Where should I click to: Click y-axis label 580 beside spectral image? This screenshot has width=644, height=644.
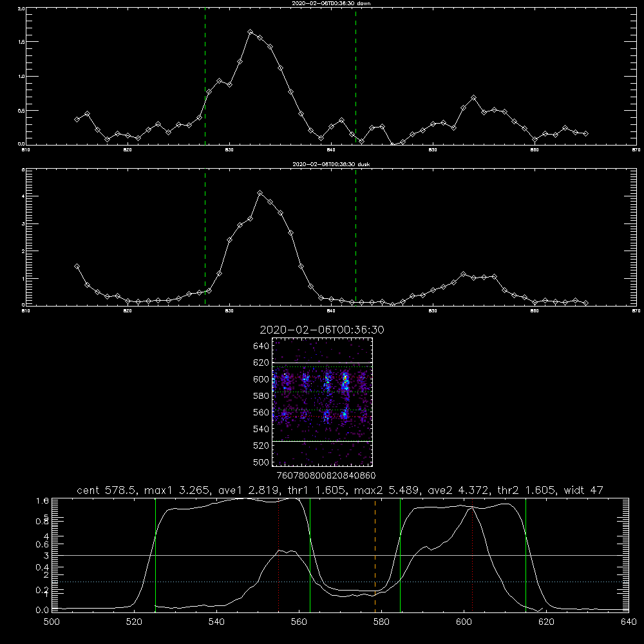261,395
